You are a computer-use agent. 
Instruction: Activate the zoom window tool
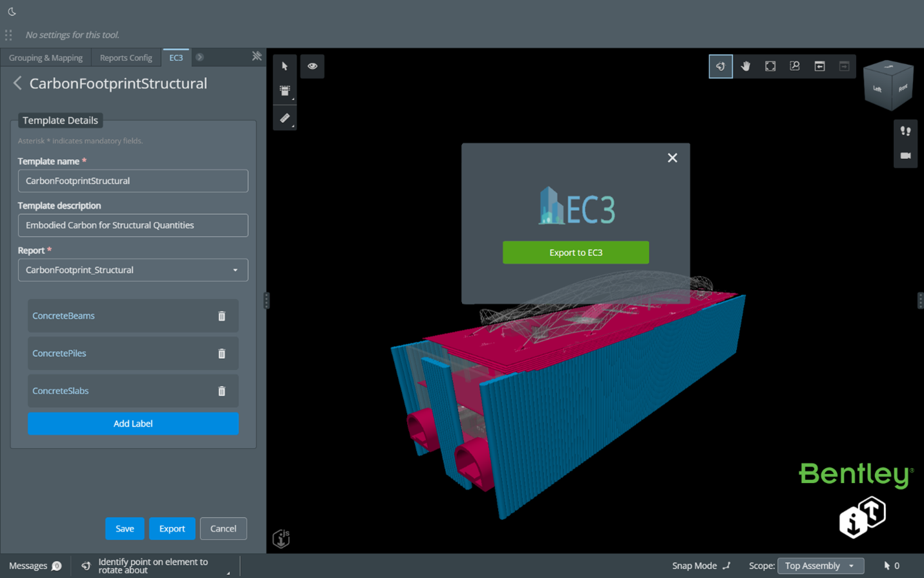pos(794,65)
